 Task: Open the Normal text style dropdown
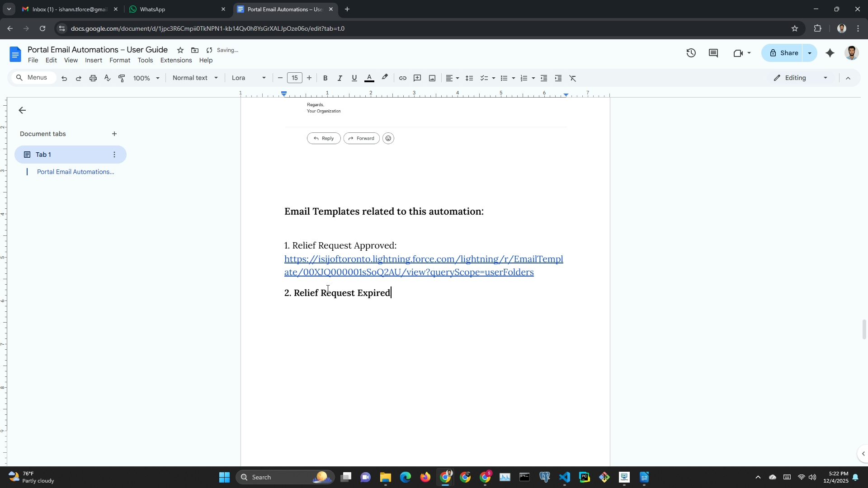[195, 78]
